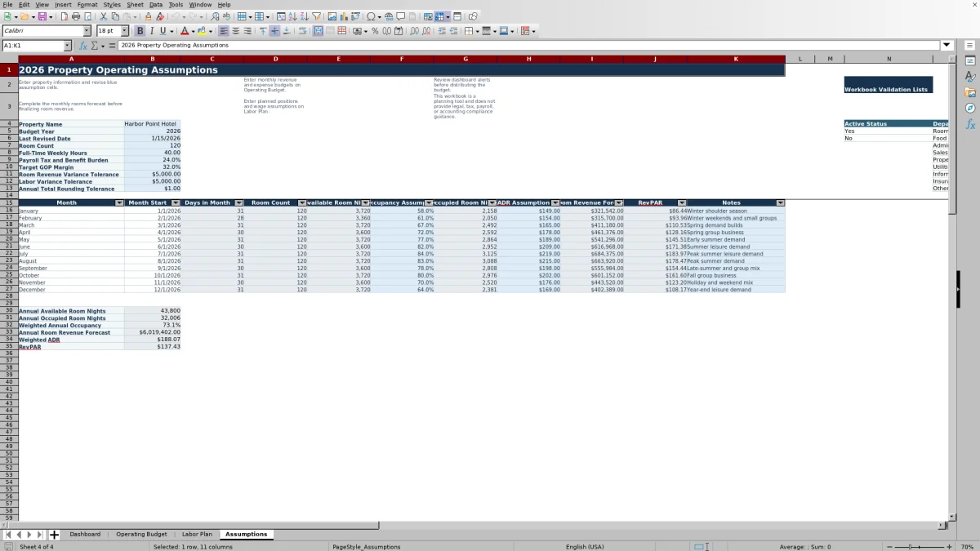Click the Clone Formatting paintbrush icon
980x551 pixels.
148,16
